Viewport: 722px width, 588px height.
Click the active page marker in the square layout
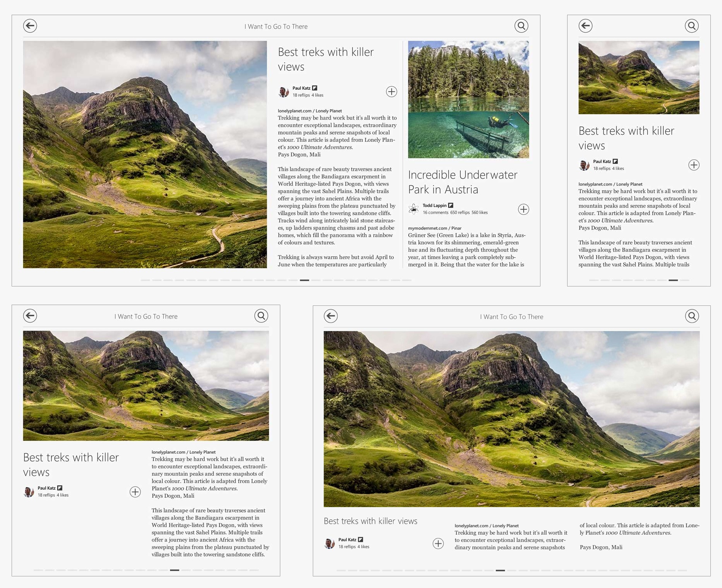[x=175, y=570]
